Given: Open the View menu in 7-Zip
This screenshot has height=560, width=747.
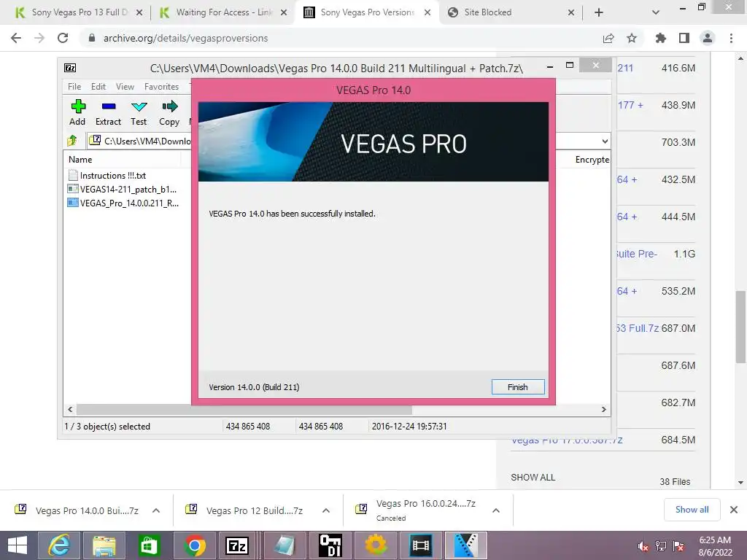Looking at the screenshot, I should (125, 87).
